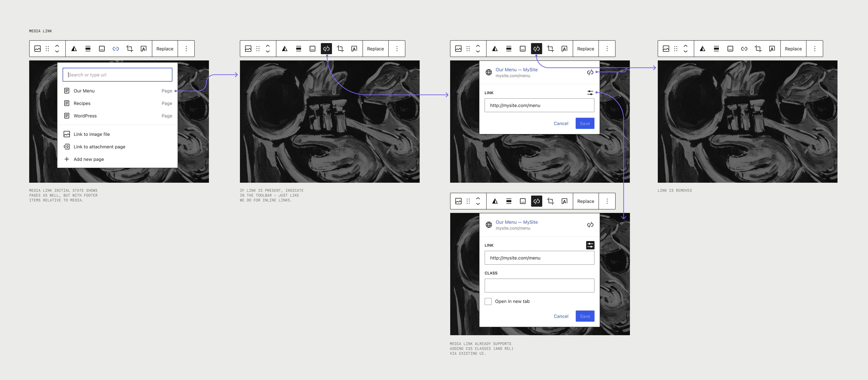Click the unlink icon in the Our Menu popover
Image resolution: width=868 pixels, height=380 pixels.
(590, 72)
